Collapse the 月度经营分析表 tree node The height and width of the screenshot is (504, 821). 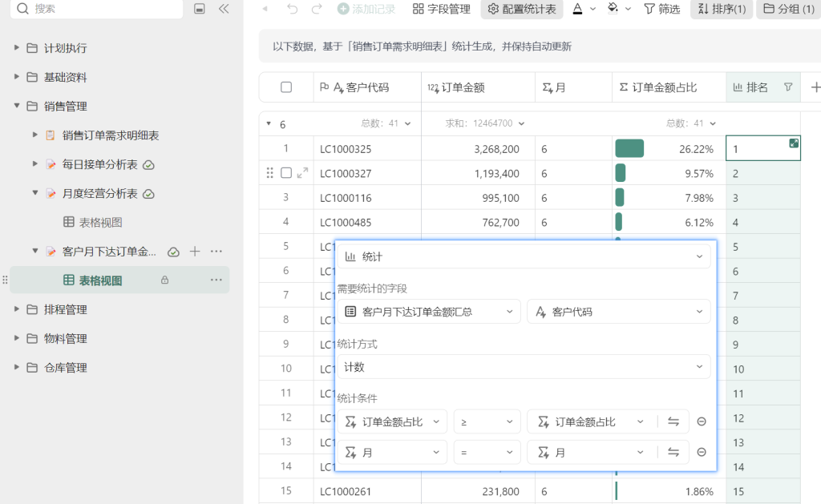click(35, 193)
